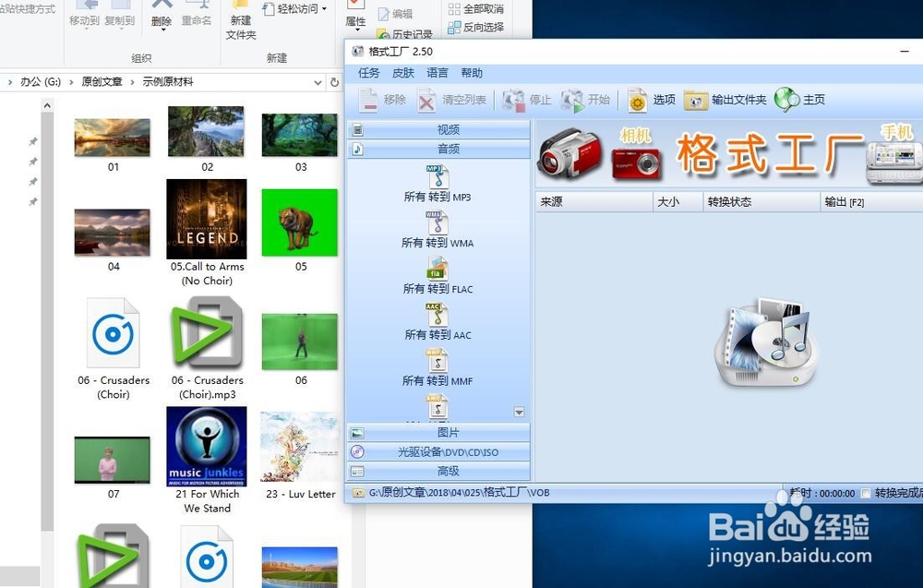Click Select None (全部取消) in ribbon
This screenshot has width=923, height=588.
(x=475, y=9)
